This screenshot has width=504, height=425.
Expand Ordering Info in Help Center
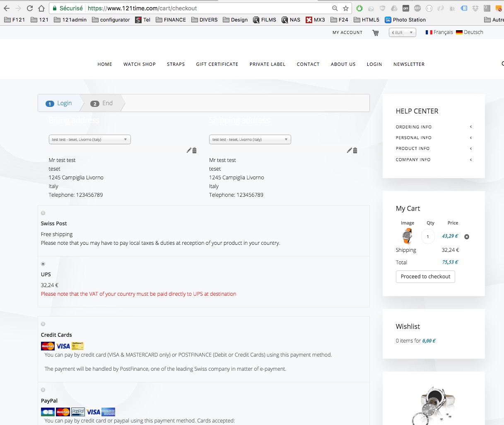point(434,127)
